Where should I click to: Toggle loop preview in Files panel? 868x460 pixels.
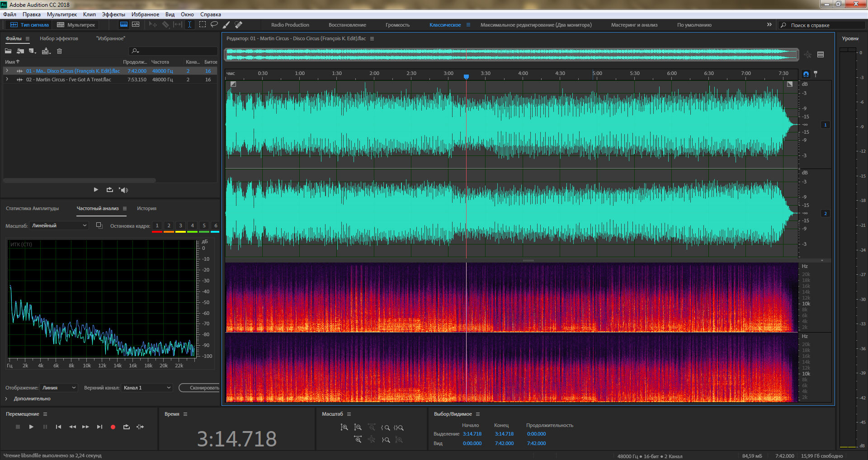pos(110,190)
